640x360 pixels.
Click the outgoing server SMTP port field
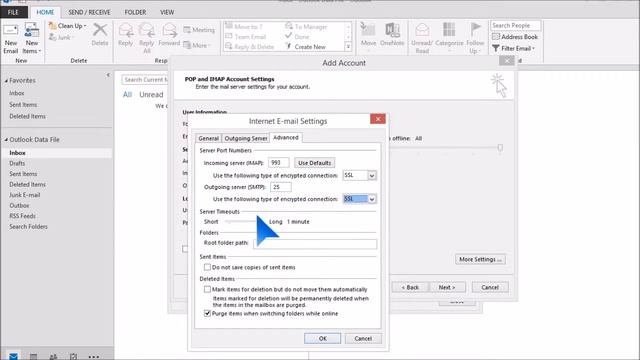coord(280,187)
